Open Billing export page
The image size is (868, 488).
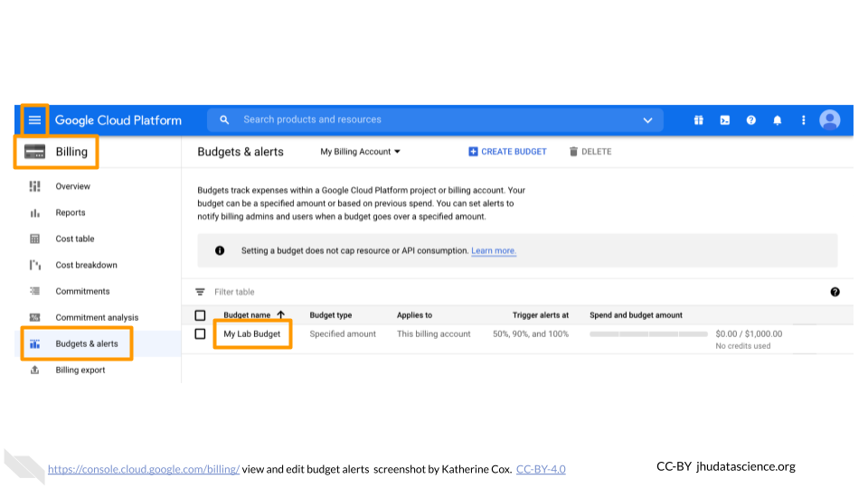80,371
